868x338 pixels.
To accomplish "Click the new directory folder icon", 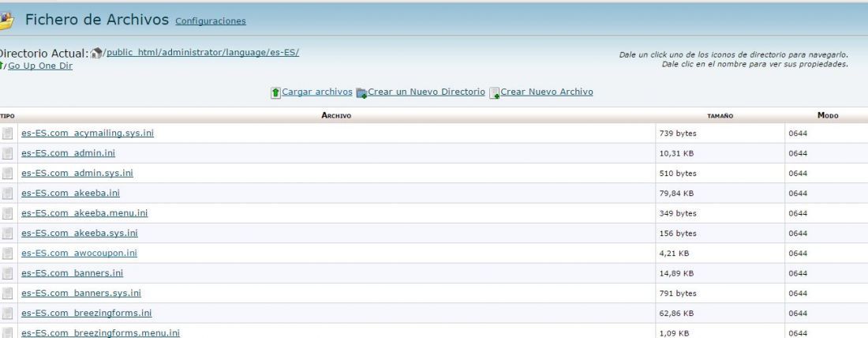I will [x=361, y=93].
